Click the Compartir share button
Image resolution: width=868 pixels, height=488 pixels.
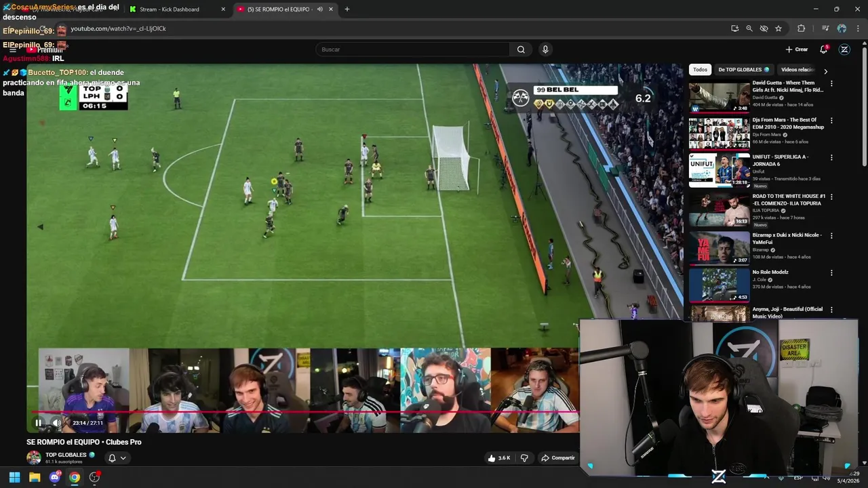pos(557,458)
